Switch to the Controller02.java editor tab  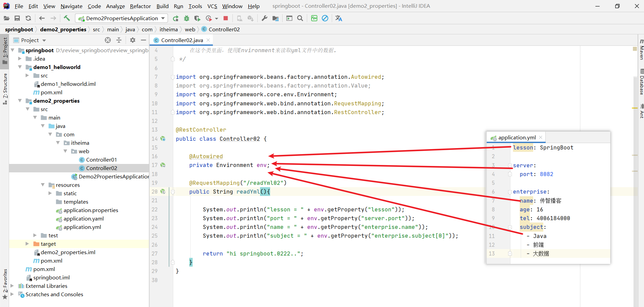pyautogui.click(x=182, y=40)
